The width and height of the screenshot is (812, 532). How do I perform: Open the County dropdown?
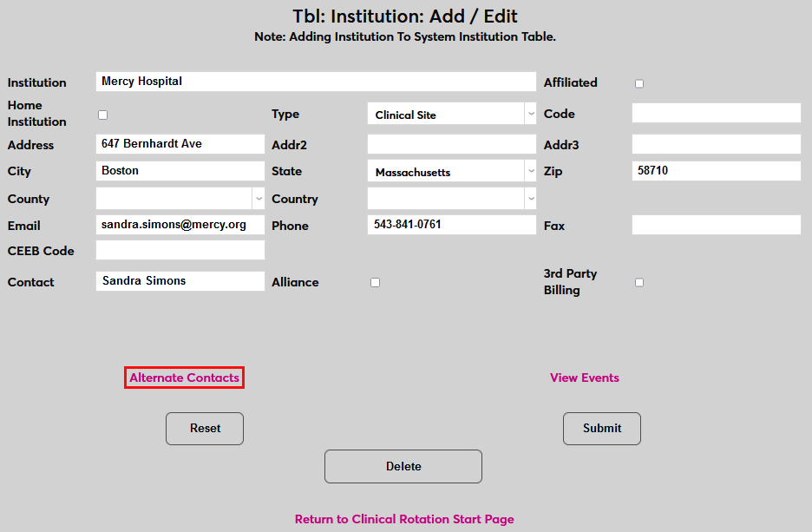point(180,199)
